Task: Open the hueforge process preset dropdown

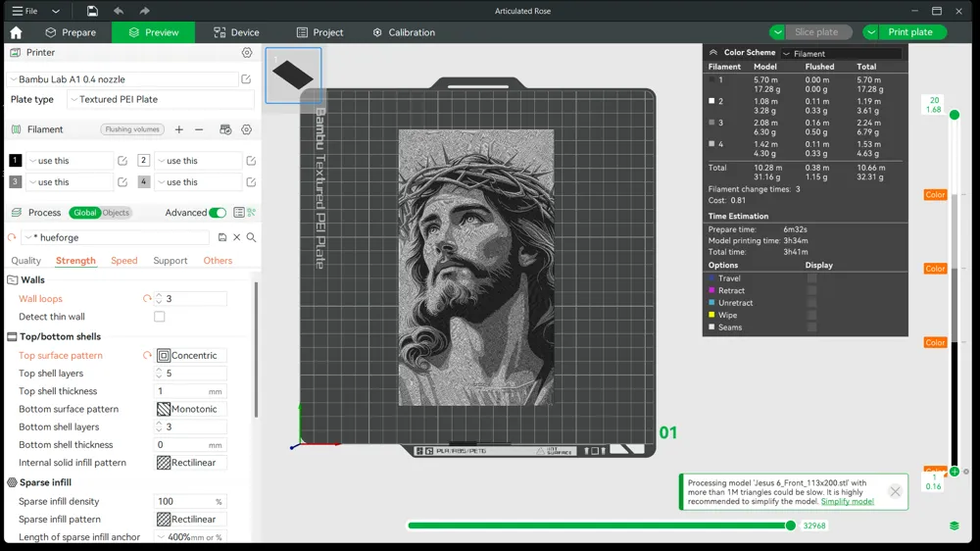Action: coord(116,237)
